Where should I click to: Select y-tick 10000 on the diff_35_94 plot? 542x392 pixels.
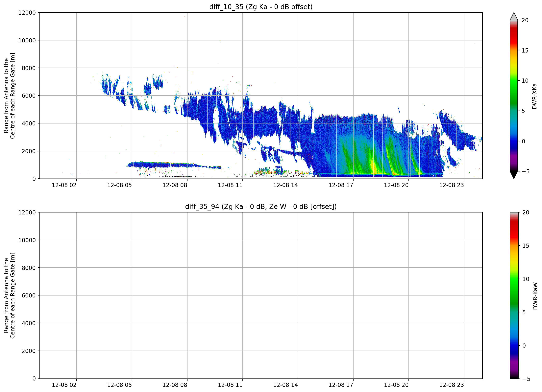[x=27, y=240]
